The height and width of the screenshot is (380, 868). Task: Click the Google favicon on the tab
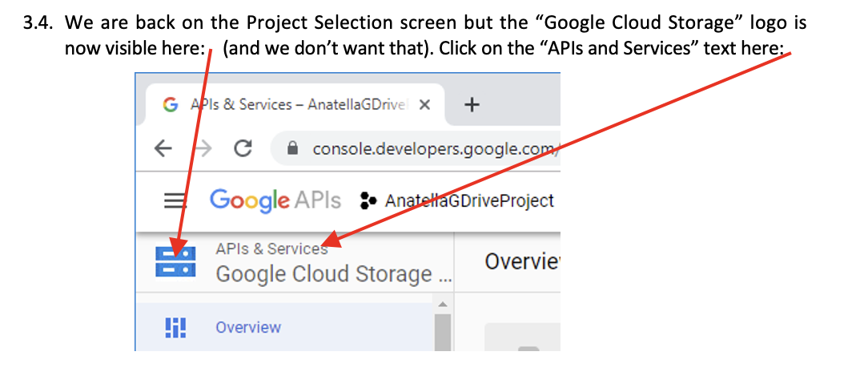tap(169, 105)
